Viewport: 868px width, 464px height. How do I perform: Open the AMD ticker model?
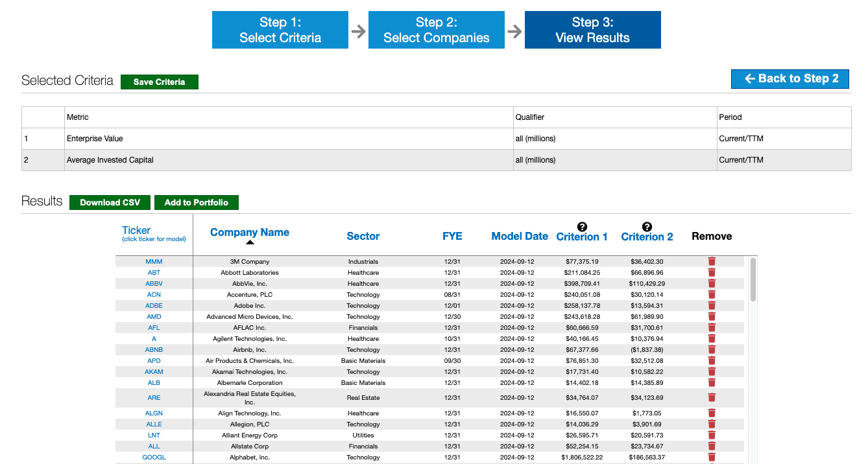(x=154, y=317)
